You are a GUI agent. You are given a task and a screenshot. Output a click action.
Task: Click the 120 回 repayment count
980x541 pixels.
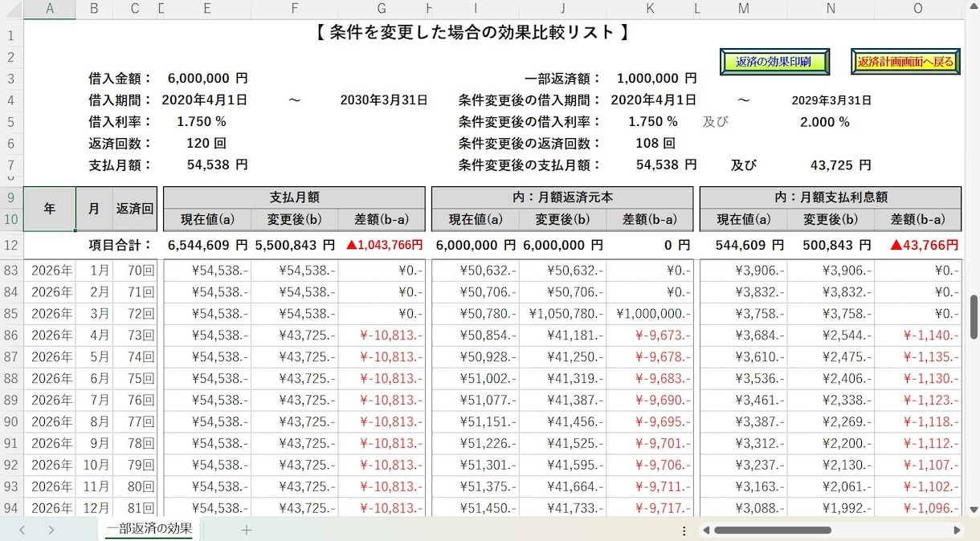[206, 144]
